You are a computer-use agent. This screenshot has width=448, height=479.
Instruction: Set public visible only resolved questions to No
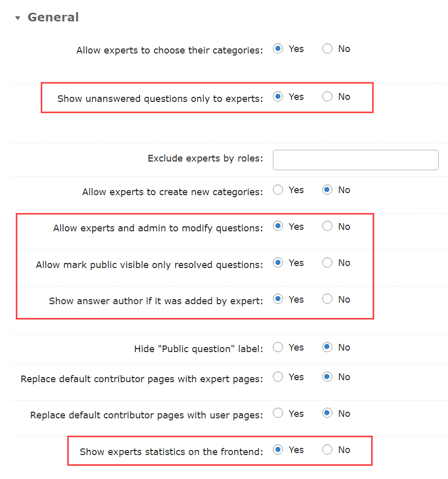pos(327,263)
